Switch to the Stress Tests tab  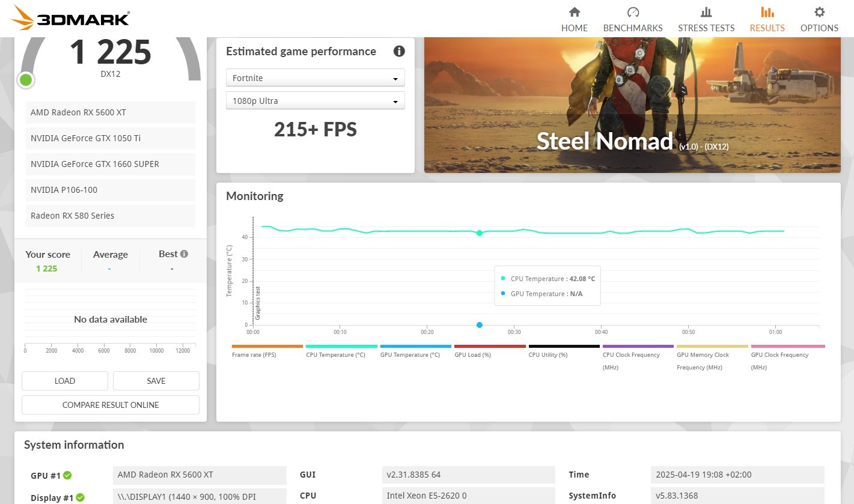tap(706, 19)
